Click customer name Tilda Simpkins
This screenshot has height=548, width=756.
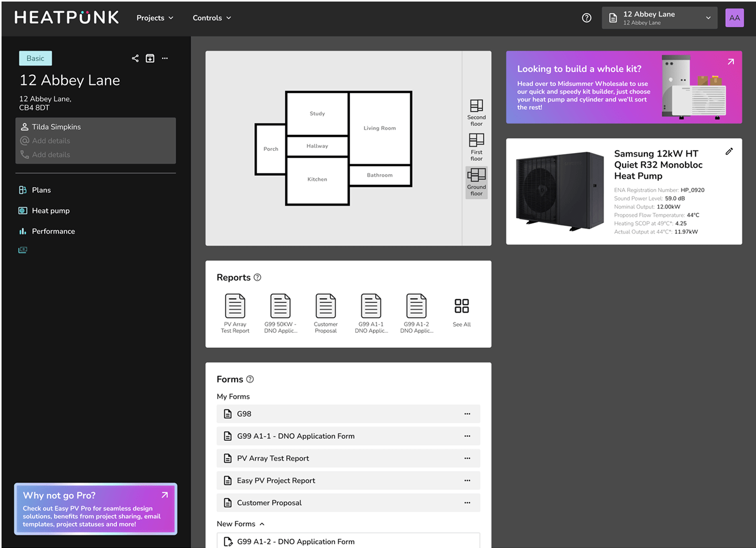point(56,127)
